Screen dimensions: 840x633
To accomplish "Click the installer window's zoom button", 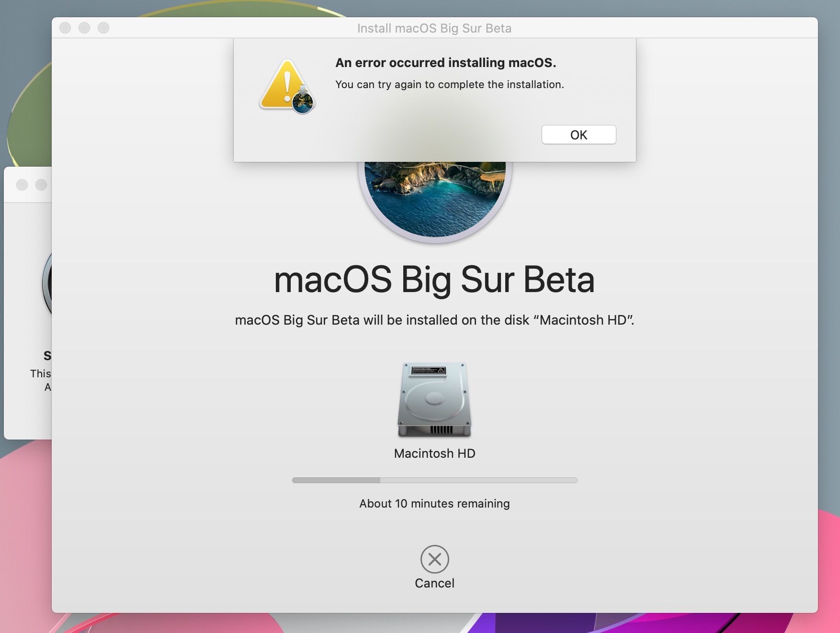I will (x=103, y=28).
